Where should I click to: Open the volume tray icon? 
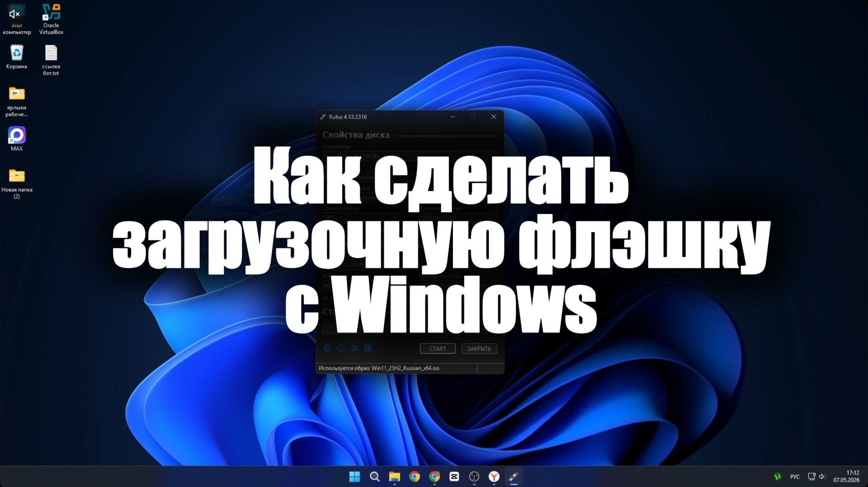822,477
